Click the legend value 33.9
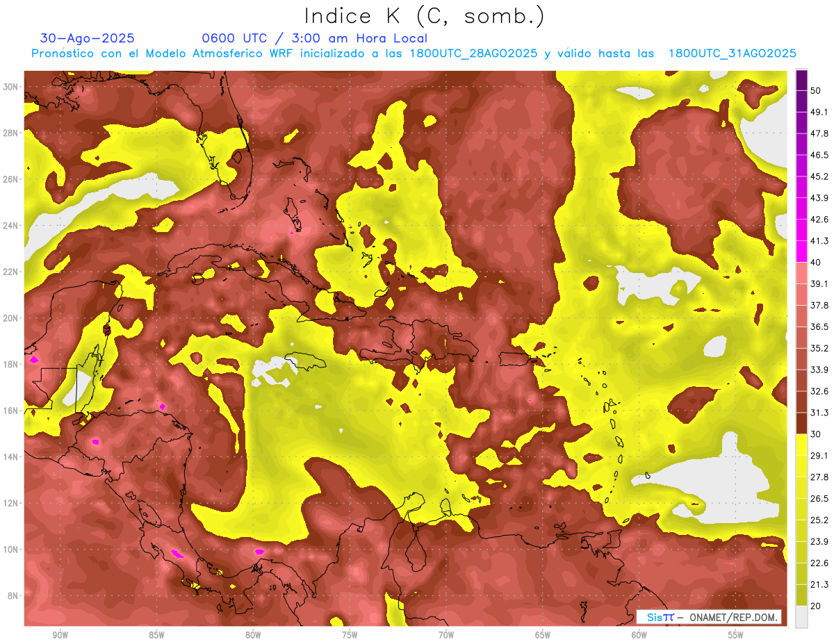 [819, 370]
